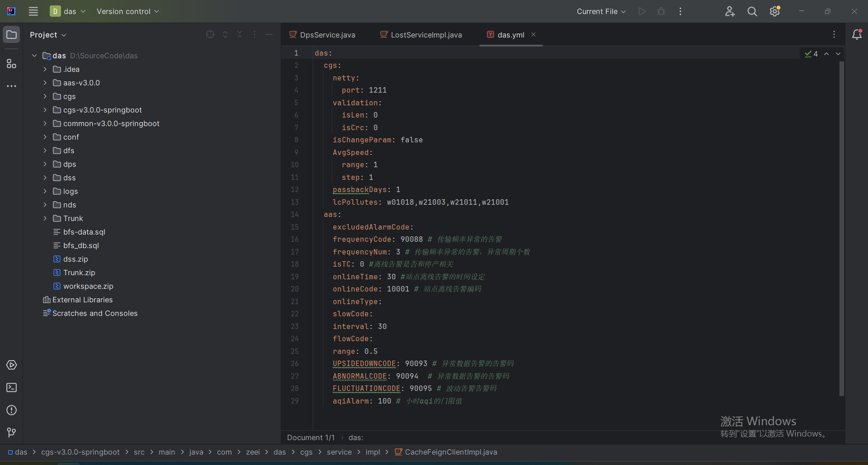Image resolution: width=868 pixels, height=465 pixels.
Task: Place cursor on port: 1211 line
Action: tap(364, 90)
